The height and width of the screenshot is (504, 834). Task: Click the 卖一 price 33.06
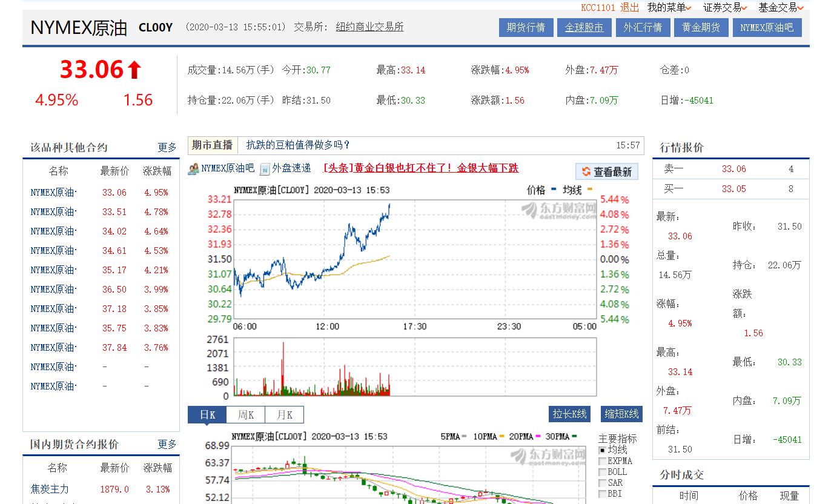coord(734,169)
